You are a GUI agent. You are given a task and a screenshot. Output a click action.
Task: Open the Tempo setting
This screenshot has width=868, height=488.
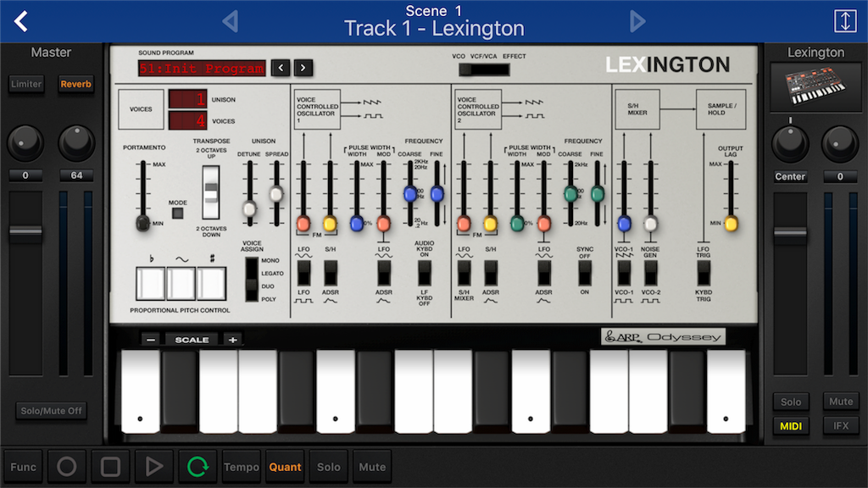point(242,467)
